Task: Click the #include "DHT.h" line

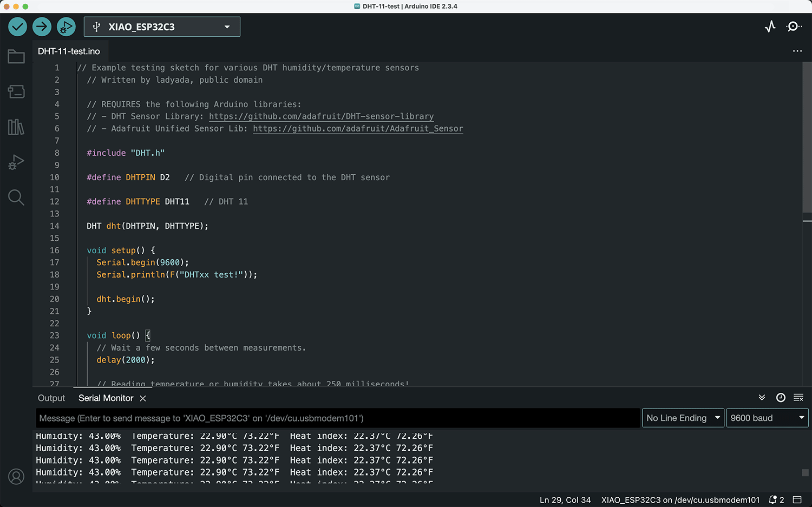Action: click(x=126, y=153)
